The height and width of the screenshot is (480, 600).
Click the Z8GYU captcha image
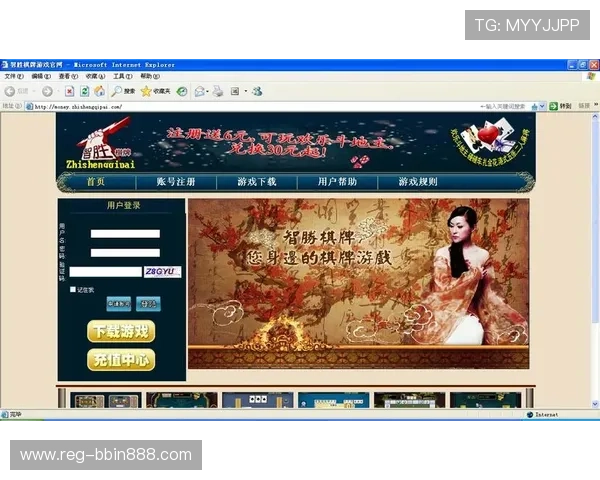coord(162,271)
